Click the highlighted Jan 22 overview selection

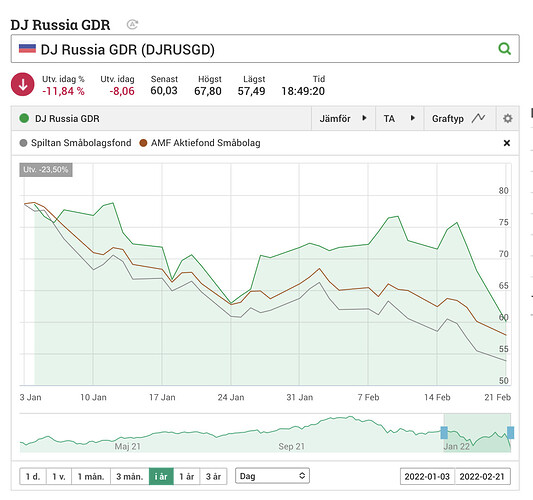(477, 433)
